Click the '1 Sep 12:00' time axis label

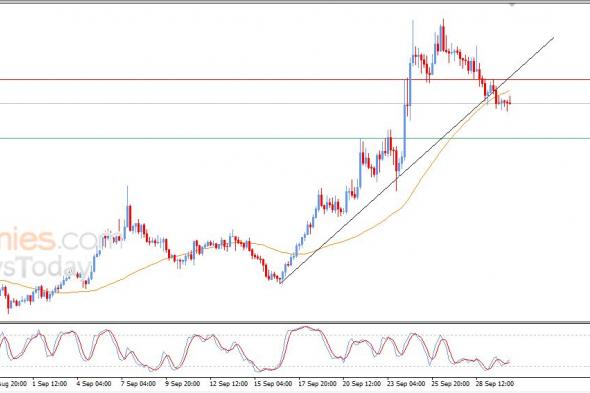pos(50,384)
